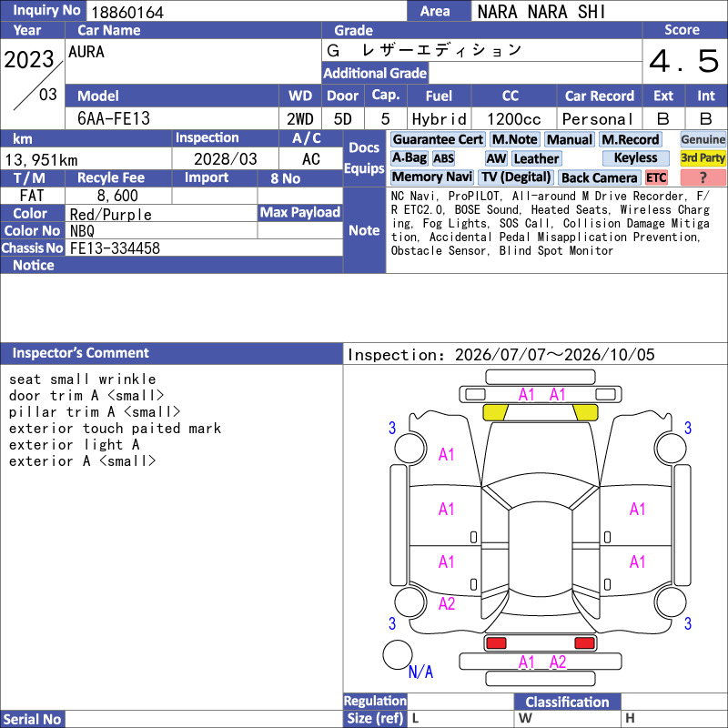The width and height of the screenshot is (728, 728).
Task: Click the yellow right headlight on the diagram
Action: click(x=585, y=412)
